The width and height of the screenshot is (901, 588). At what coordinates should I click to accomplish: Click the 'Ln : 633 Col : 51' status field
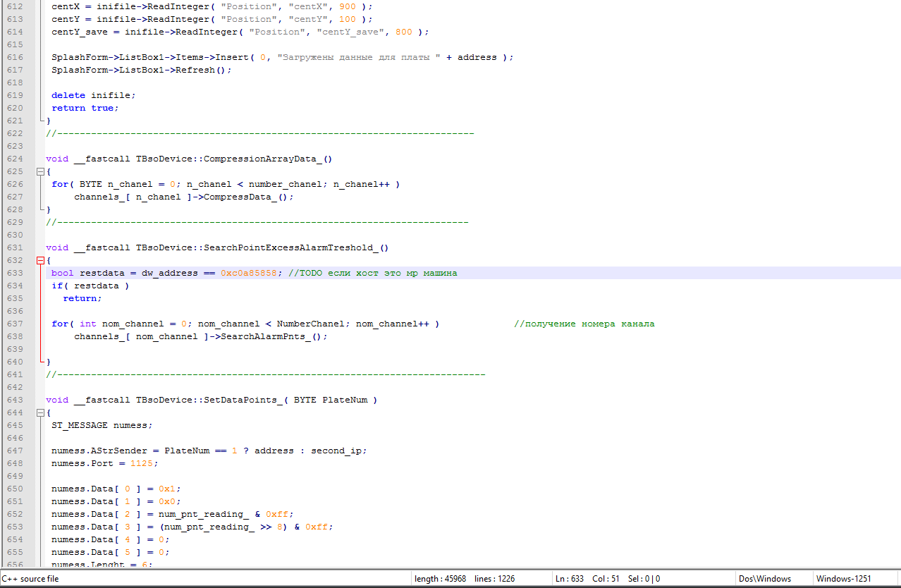587,579
